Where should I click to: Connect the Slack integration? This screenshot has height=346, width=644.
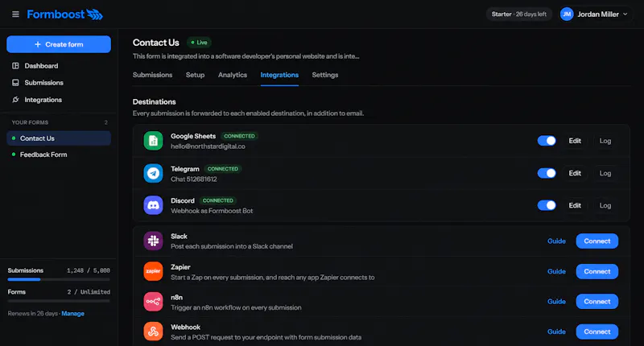pyautogui.click(x=597, y=241)
